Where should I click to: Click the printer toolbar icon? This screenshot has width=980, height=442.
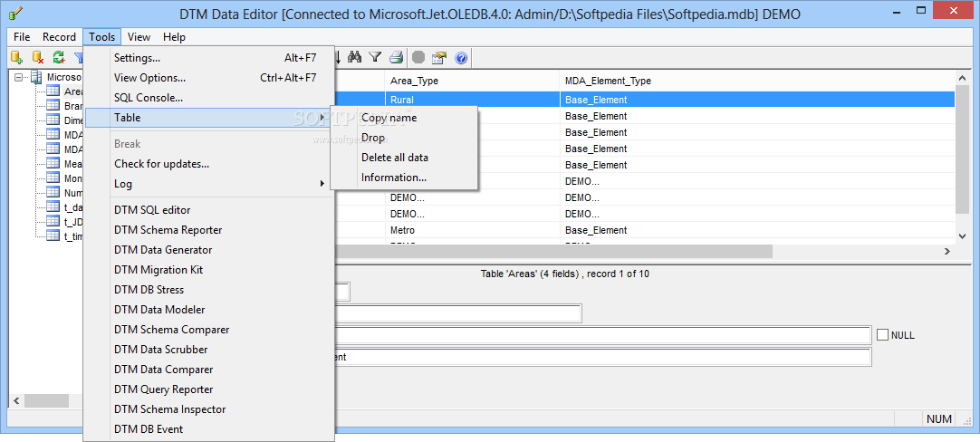[x=396, y=58]
